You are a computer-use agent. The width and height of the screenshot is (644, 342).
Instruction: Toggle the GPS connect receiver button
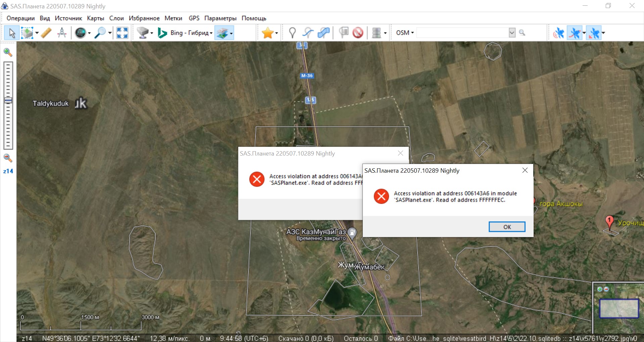[x=558, y=33]
